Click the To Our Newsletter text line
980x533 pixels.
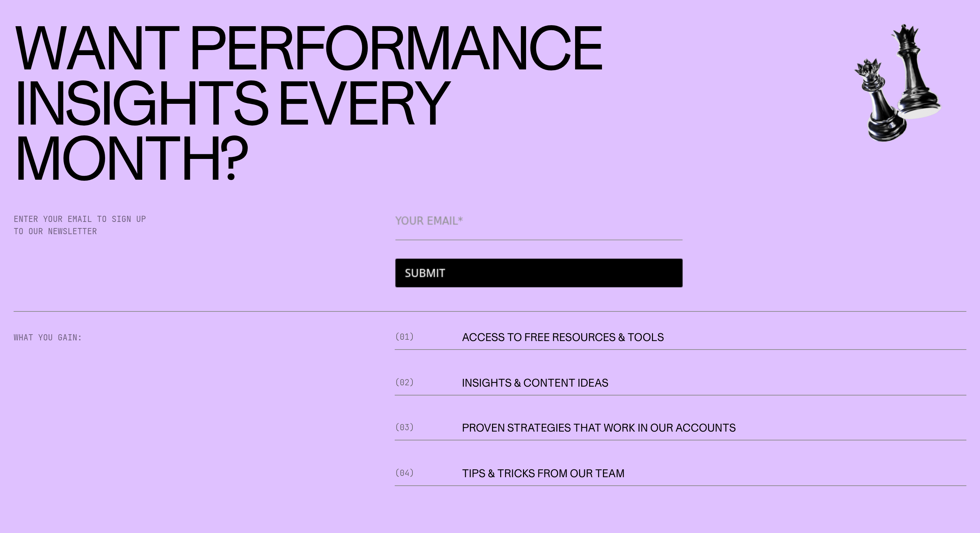click(x=55, y=231)
